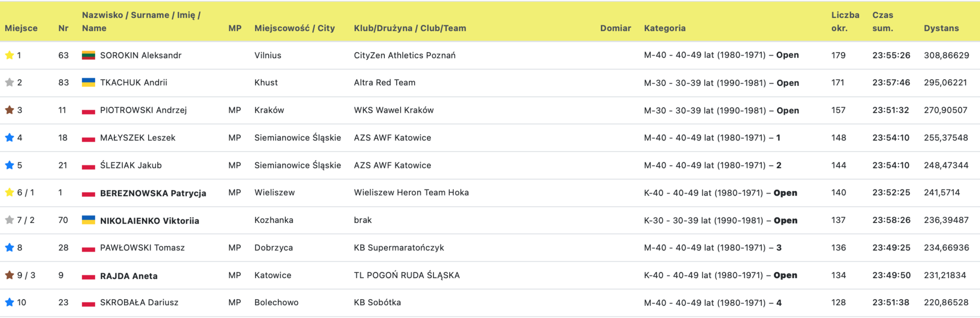Click the gold star next to place 6 / 1

9,192
